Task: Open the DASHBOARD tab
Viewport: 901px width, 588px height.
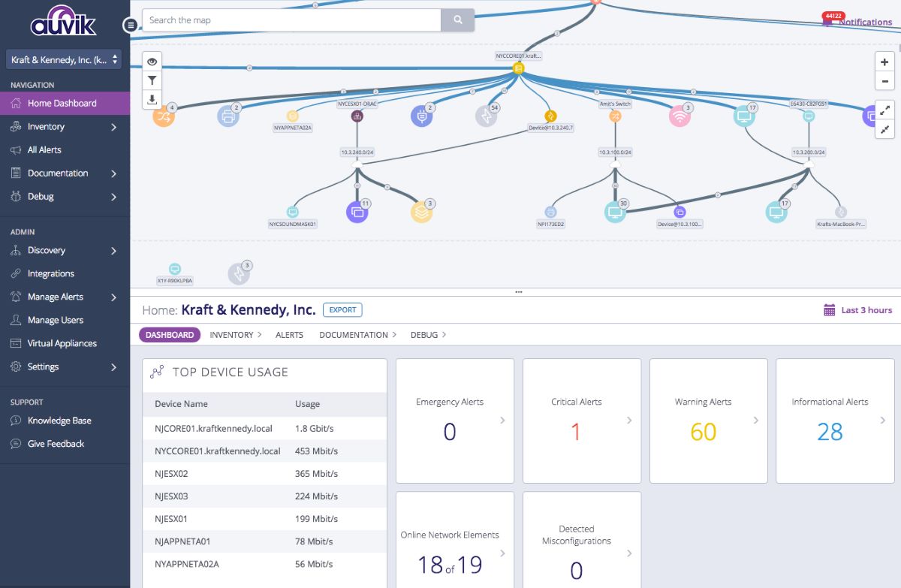Action: (x=169, y=335)
